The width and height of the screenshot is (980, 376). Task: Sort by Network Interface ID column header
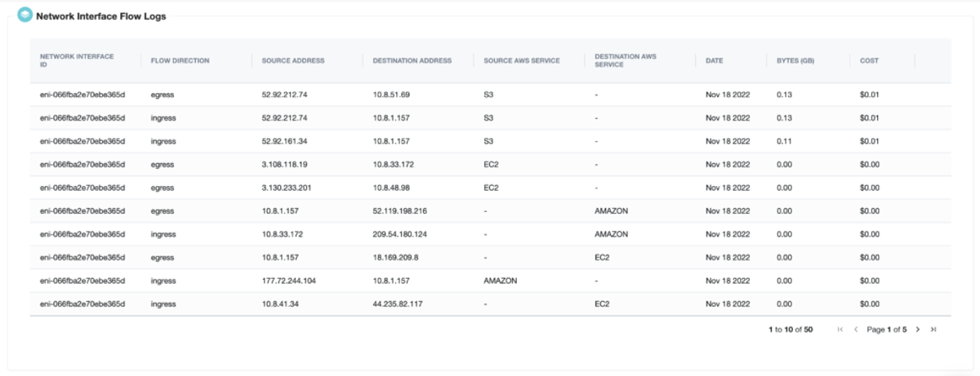pyautogui.click(x=77, y=60)
